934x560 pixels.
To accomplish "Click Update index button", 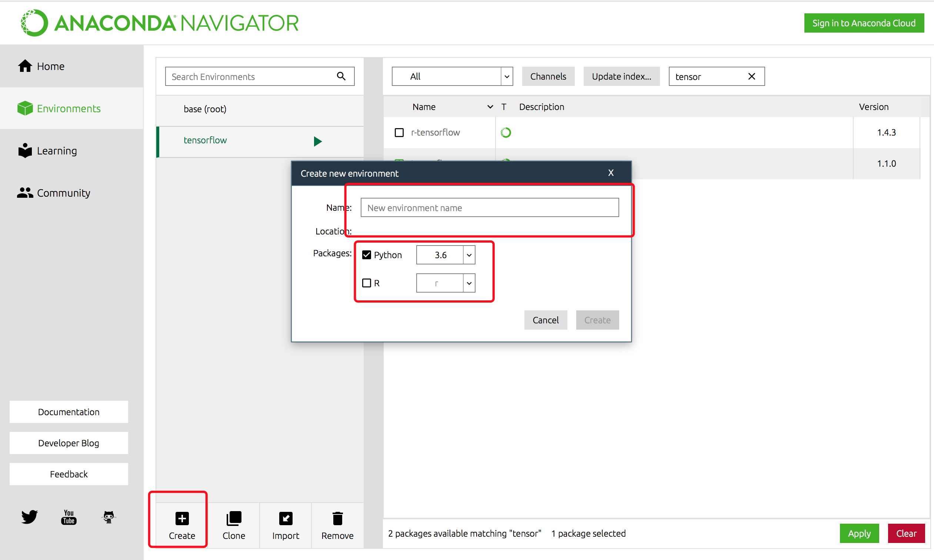I will click(621, 76).
